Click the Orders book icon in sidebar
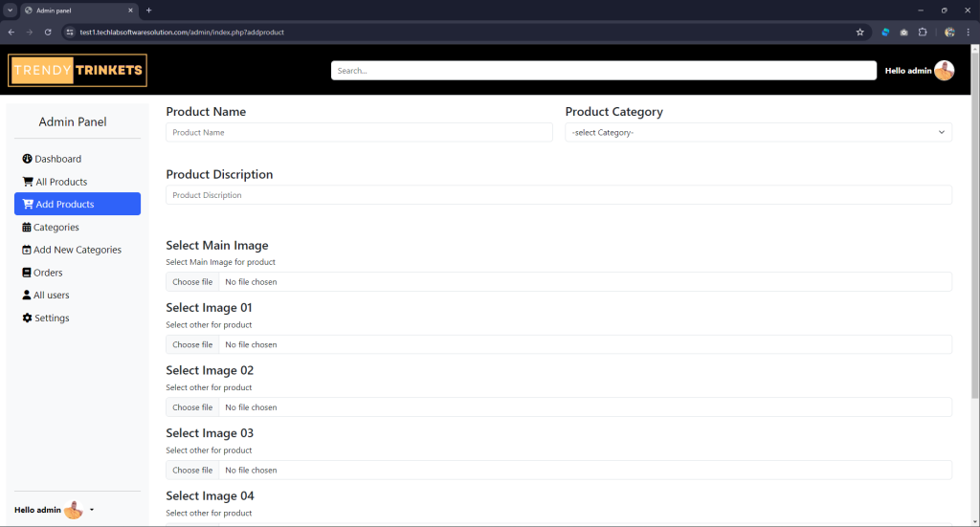The height and width of the screenshot is (527, 980). click(26, 273)
